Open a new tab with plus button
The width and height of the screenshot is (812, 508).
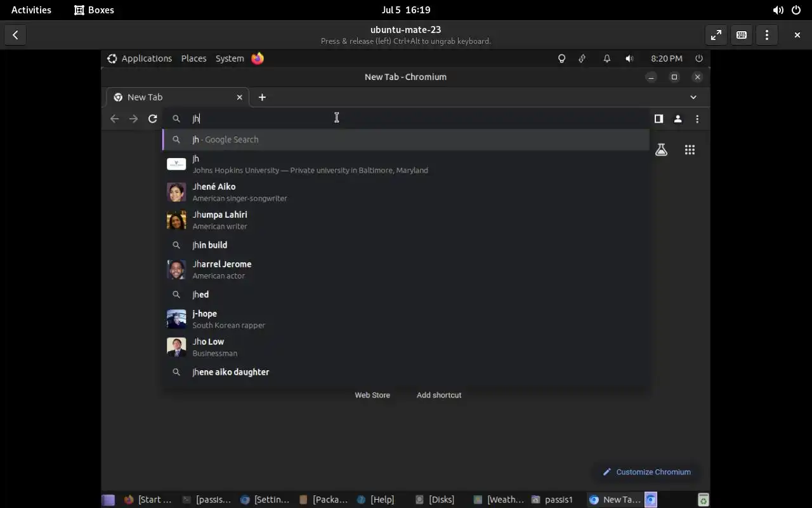(x=262, y=97)
